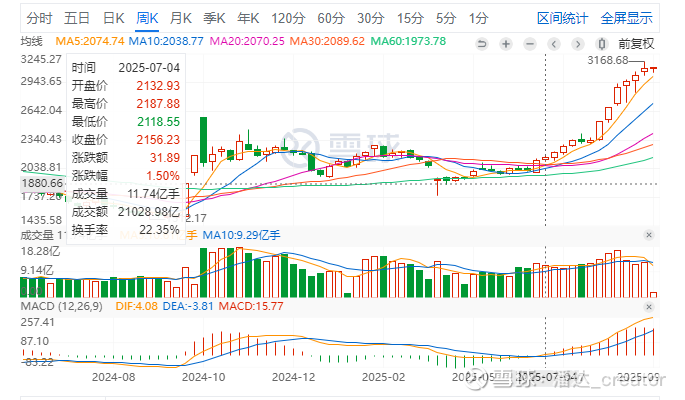685x400 pixels.
Task: Click the 2024-12 date on timeline
Action: (294, 378)
